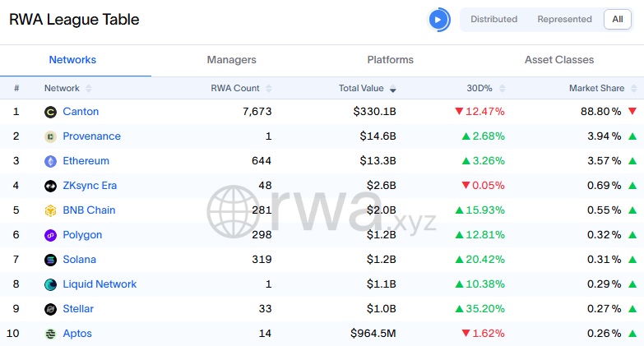Sort by RWA Count column arrows
This screenshot has width=644, height=346.
coord(269,88)
